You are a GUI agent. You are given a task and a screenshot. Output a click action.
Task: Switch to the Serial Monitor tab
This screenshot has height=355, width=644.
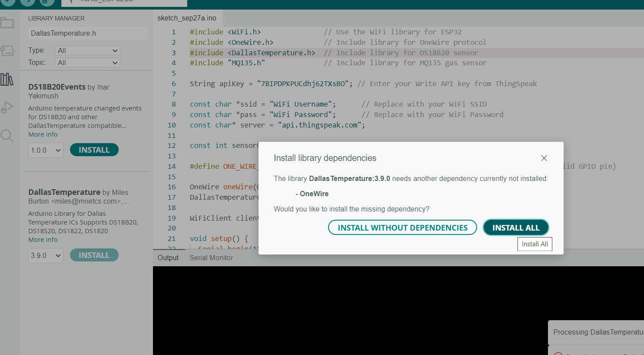(x=211, y=258)
